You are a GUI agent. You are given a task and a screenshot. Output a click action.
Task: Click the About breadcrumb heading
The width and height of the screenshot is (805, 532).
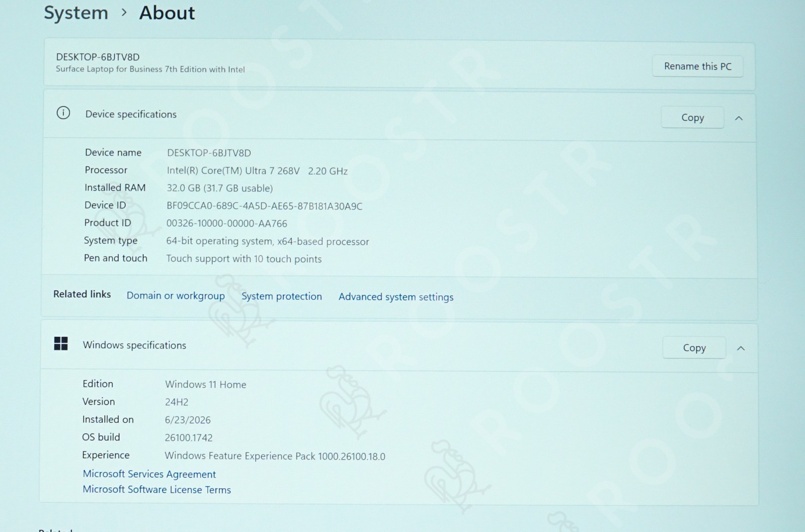pos(167,13)
